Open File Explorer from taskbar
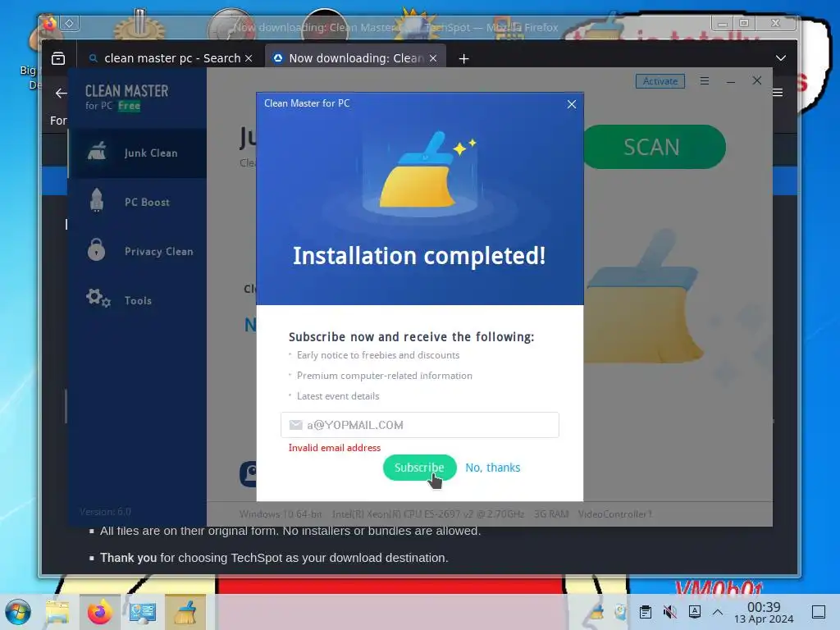 pos(57,612)
